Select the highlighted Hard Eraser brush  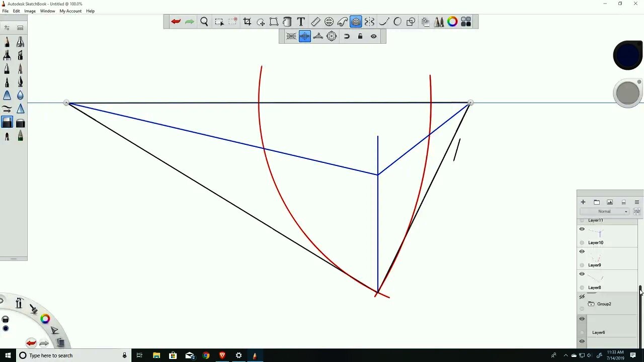tap(7, 123)
